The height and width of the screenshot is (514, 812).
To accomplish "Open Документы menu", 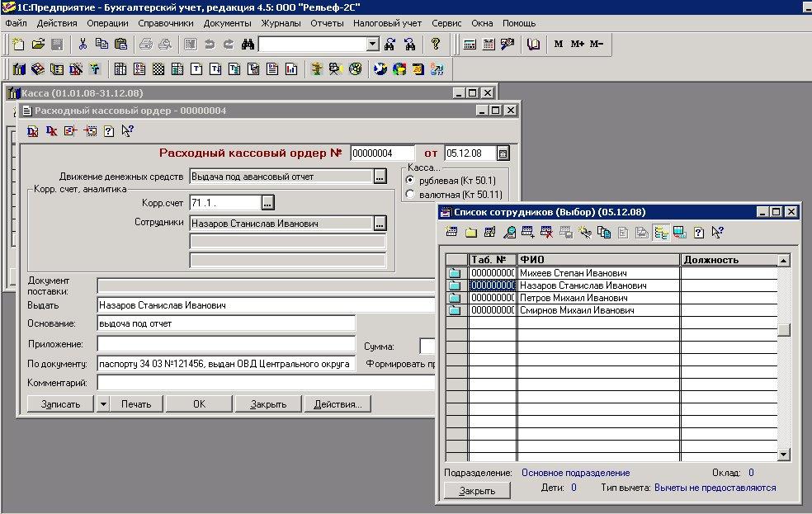I will click(x=227, y=23).
